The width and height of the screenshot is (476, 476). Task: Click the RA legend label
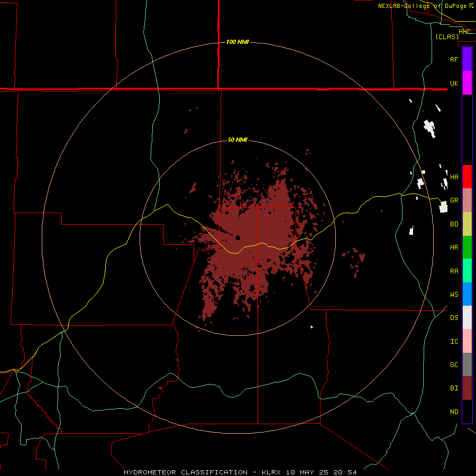click(x=454, y=271)
